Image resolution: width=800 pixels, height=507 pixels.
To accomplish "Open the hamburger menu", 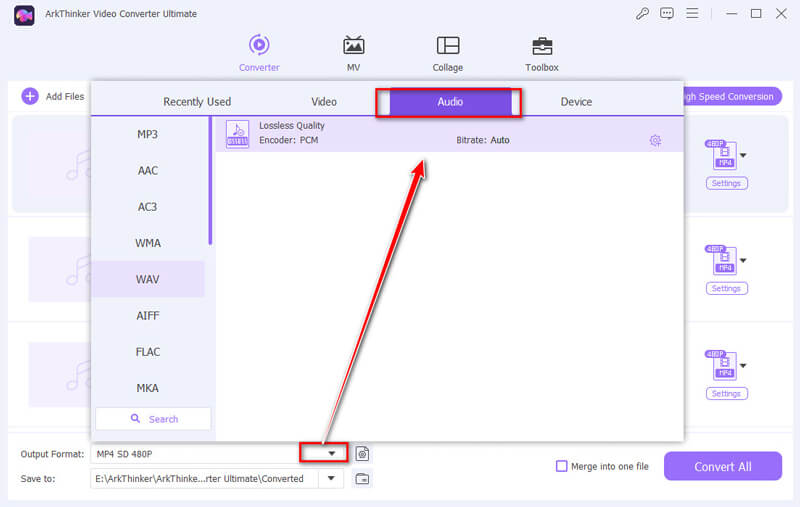I will coord(692,13).
